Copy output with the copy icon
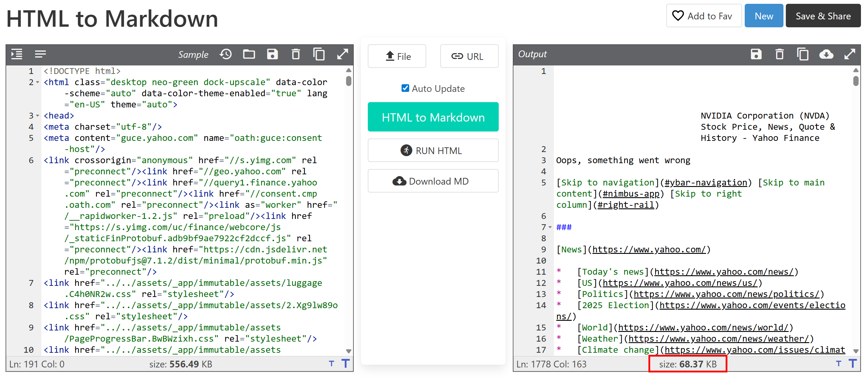The image size is (868, 378). coord(803,54)
